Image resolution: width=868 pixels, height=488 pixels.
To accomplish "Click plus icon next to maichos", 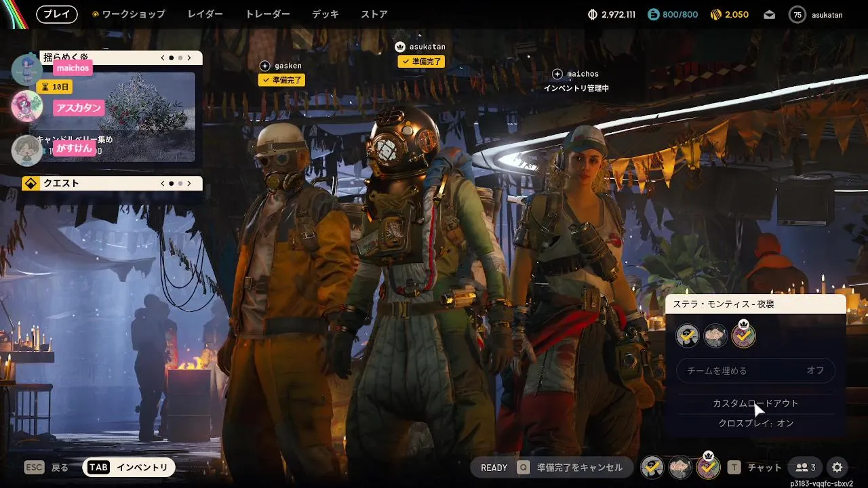I will pos(557,74).
